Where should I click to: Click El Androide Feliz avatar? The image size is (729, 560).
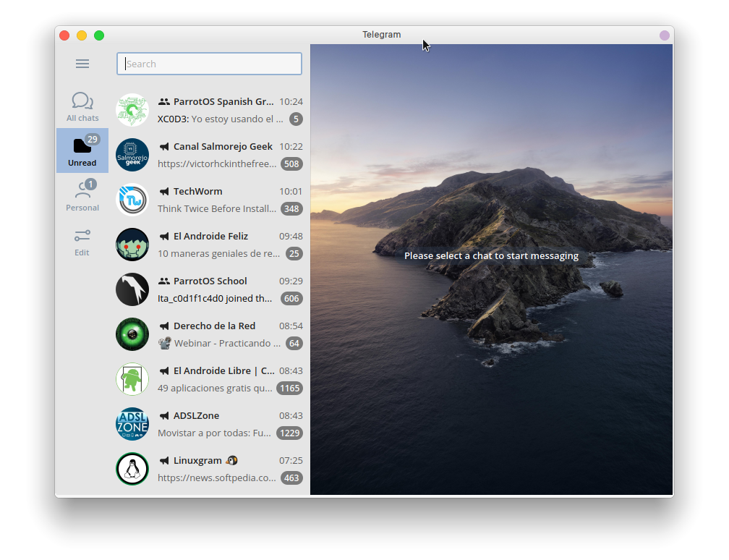click(x=132, y=245)
